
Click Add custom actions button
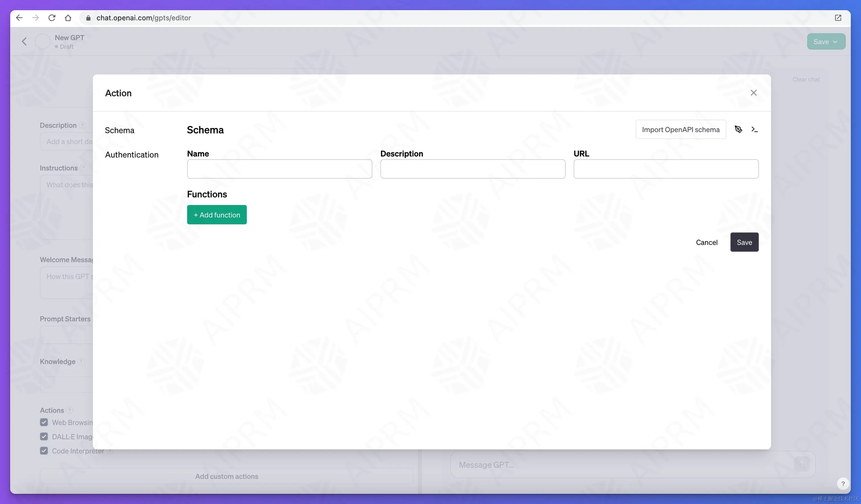tap(227, 476)
